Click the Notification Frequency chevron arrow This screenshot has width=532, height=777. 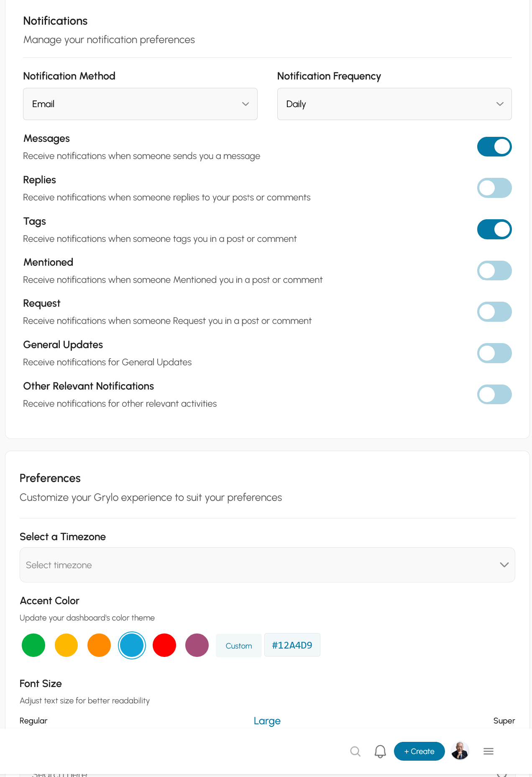point(500,104)
